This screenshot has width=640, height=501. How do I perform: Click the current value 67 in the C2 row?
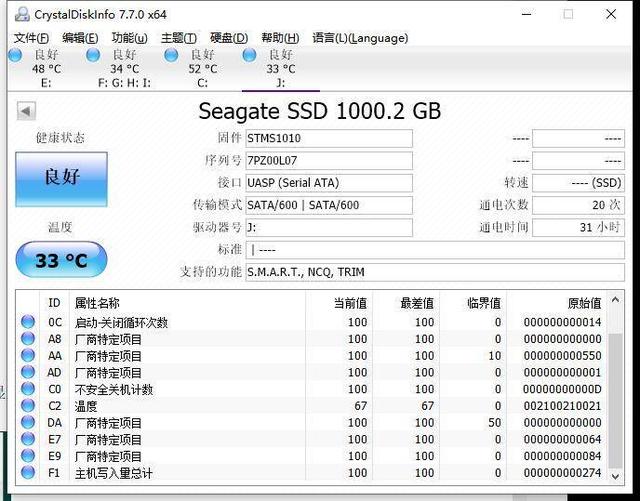360,406
